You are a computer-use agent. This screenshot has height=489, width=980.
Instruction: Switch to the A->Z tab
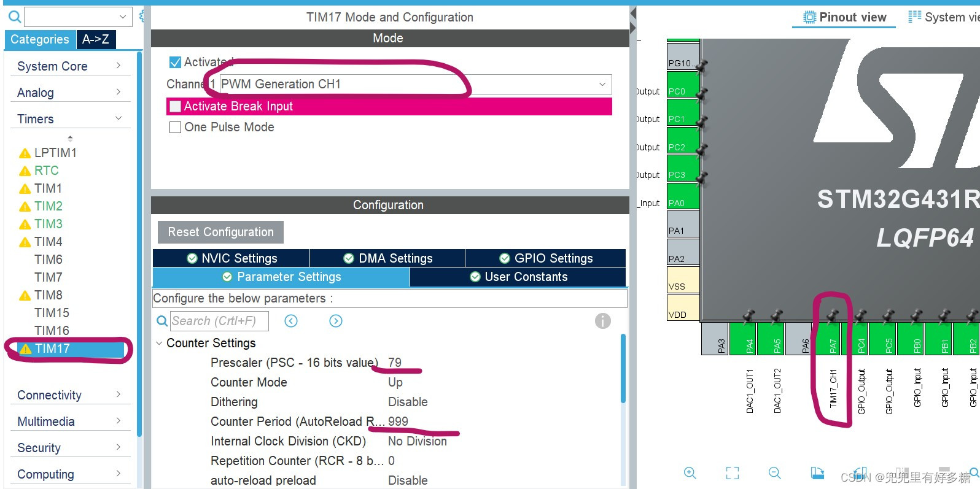[96, 39]
